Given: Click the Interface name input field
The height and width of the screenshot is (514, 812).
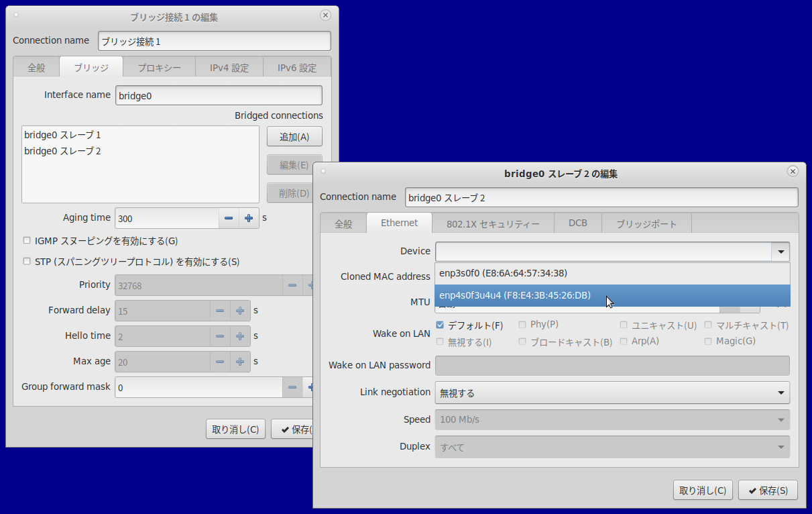Looking at the screenshot, I should point(219,95).
